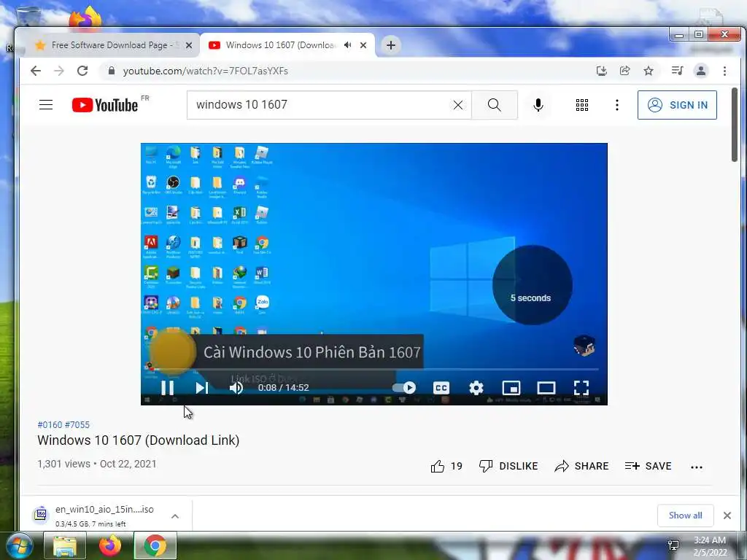Close the Windows 10 1607 tab

point(363,45)
